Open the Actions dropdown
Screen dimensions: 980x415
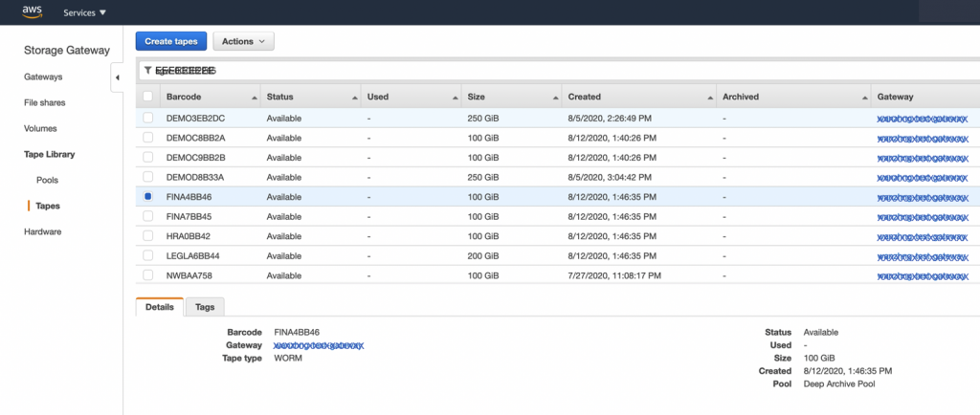(x=244, y=41)
